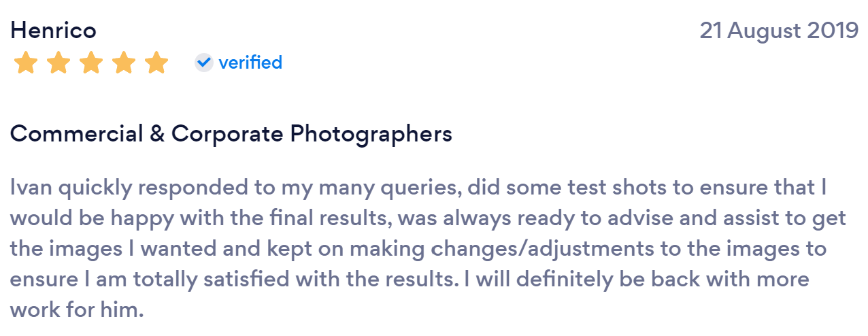868x336 pixels.
Task: Click the first star in the rating
Action: [x=26, y=63]
